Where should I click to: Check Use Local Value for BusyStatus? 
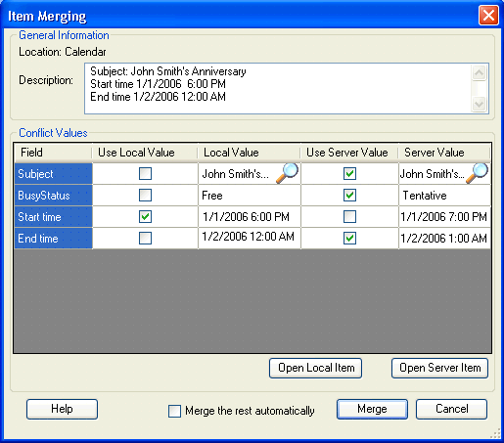click(145, 196)
